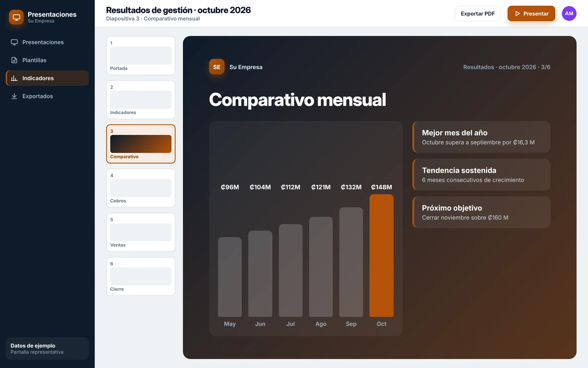
Task: Click the Ago month label
Action: [321, 324]
